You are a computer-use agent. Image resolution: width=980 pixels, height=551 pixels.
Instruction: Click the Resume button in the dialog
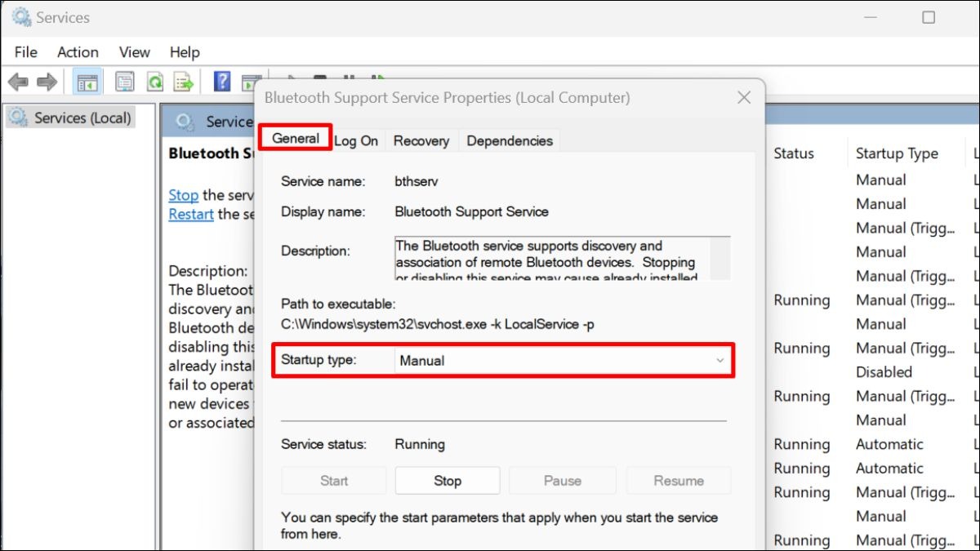(x=679, y=481)
